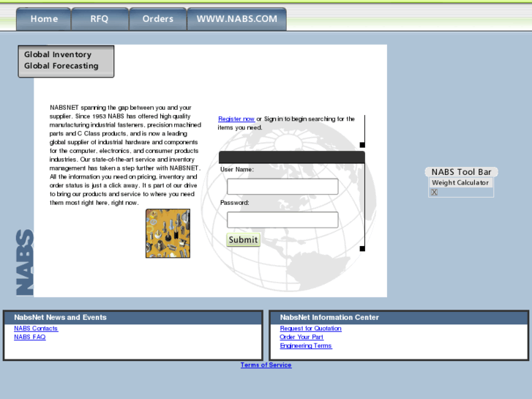The width and height of the screenshot is (532, 399).
Task: Click the X icon under Weight Calculator
Action: (x=434, y=193)
